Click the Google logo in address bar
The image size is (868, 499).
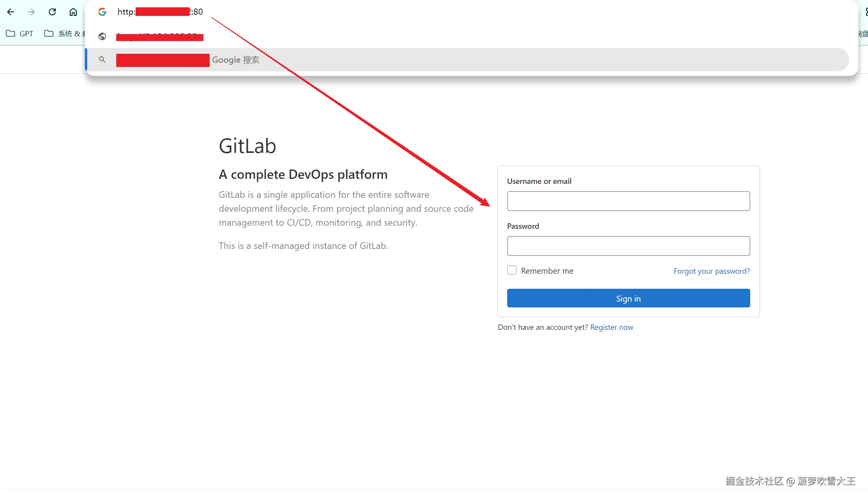[x=102, y=12]
